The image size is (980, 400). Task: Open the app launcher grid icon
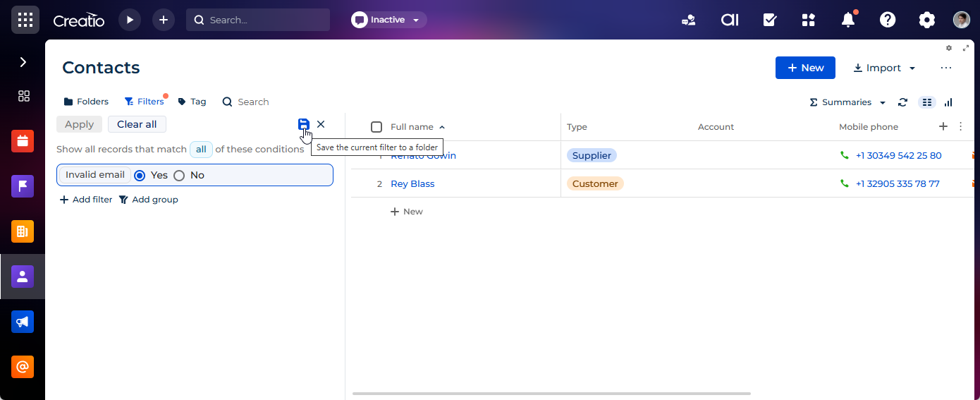tap(25, 20)
